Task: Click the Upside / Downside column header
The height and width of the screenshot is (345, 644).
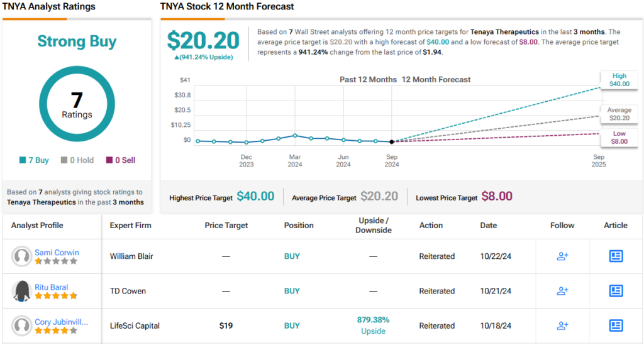Action: pyautogui.click(x=373, y=225)
